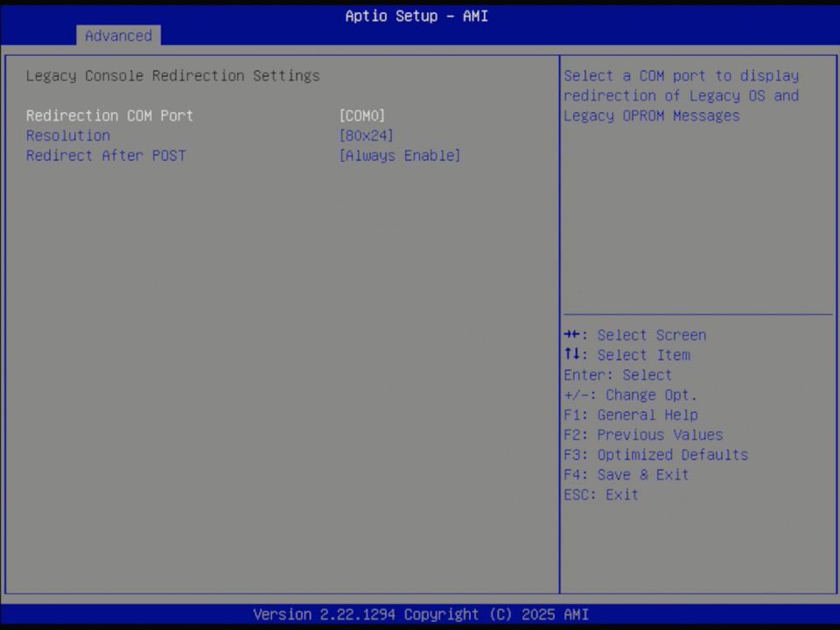
Task: Click the Redirection COM Port setting label
Action: [x=109, y=115]
